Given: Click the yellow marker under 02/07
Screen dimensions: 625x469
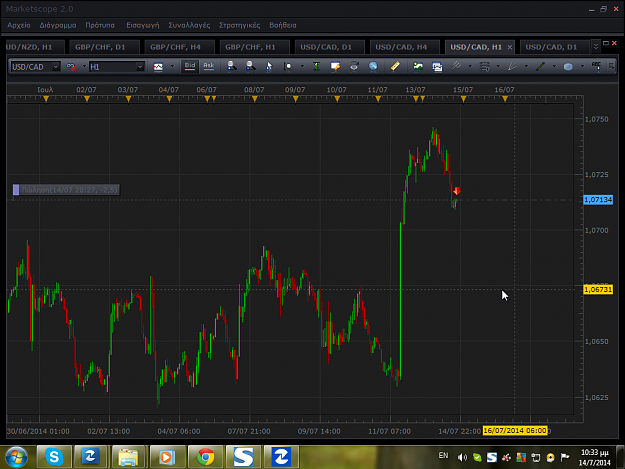Looking at the screenshot, I should (x=87, y=99).
